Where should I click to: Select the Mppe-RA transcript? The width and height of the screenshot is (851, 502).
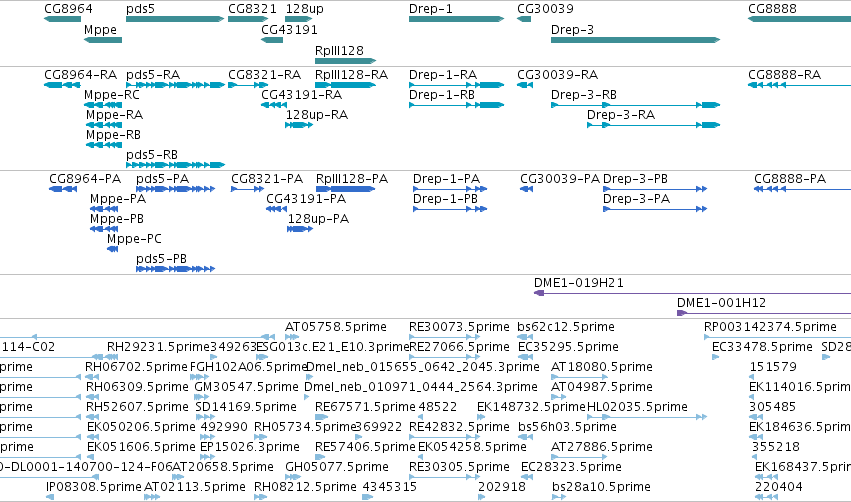click(x=104, y=125)
